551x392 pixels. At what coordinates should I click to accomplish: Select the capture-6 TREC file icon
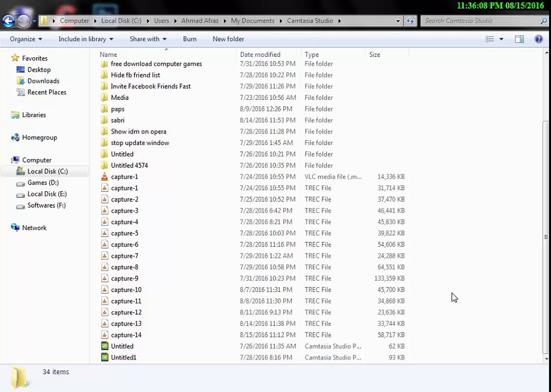tap(105, 245)
